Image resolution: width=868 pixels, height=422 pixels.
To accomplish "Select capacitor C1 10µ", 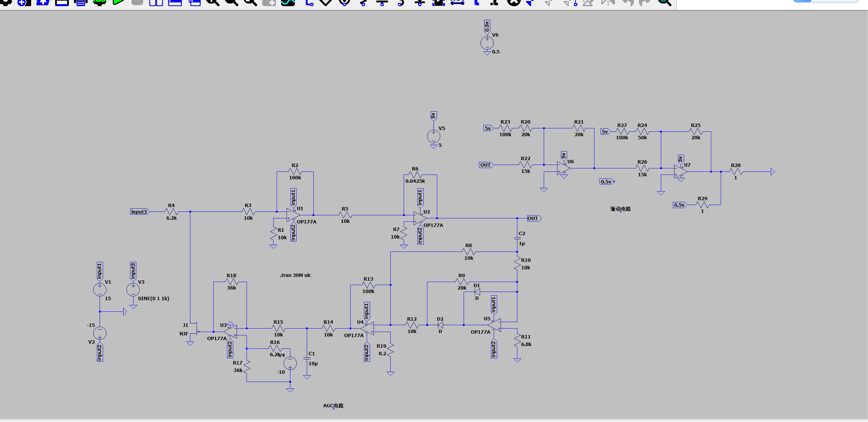I will (307, 359).
